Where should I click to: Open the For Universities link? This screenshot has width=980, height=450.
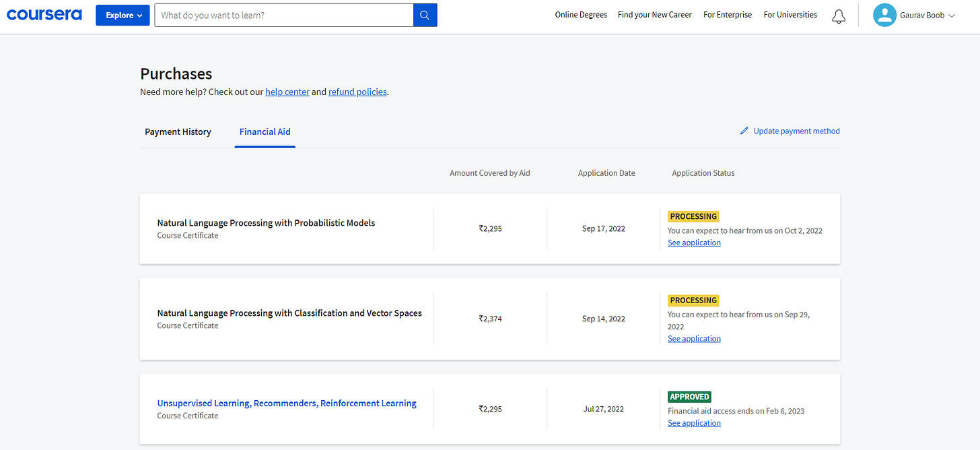[790, 15]
